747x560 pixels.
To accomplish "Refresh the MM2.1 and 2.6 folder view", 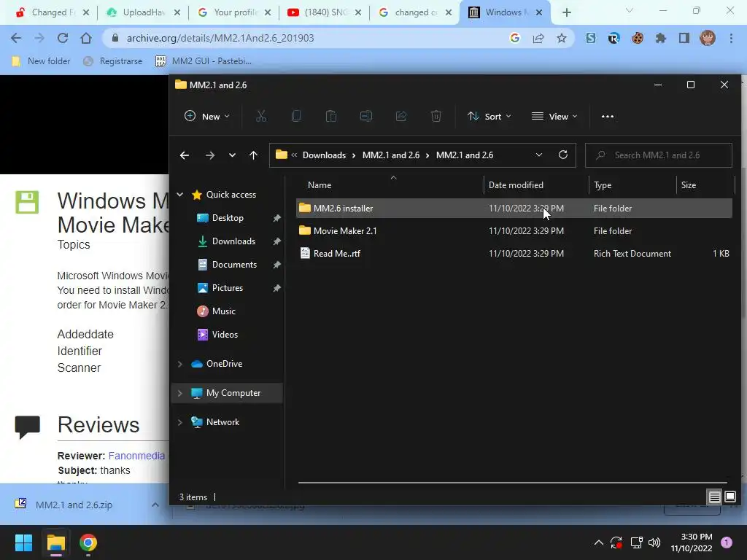I will pos(563,155).
